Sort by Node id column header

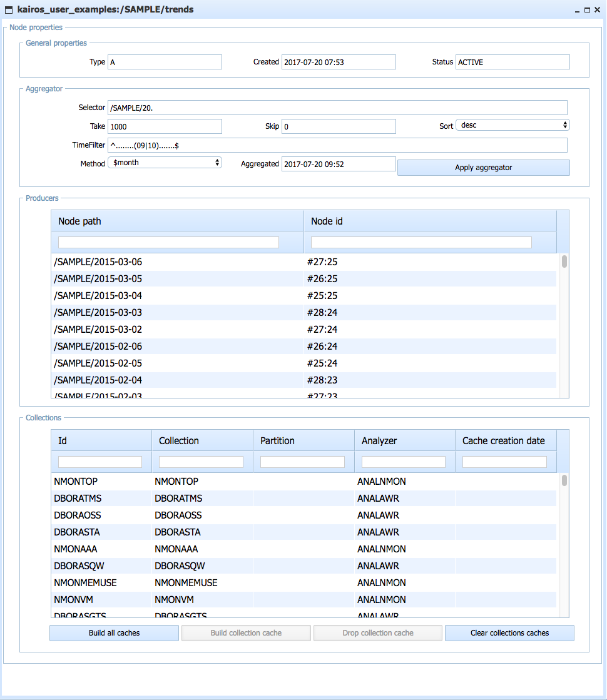(x=430, y=221)
